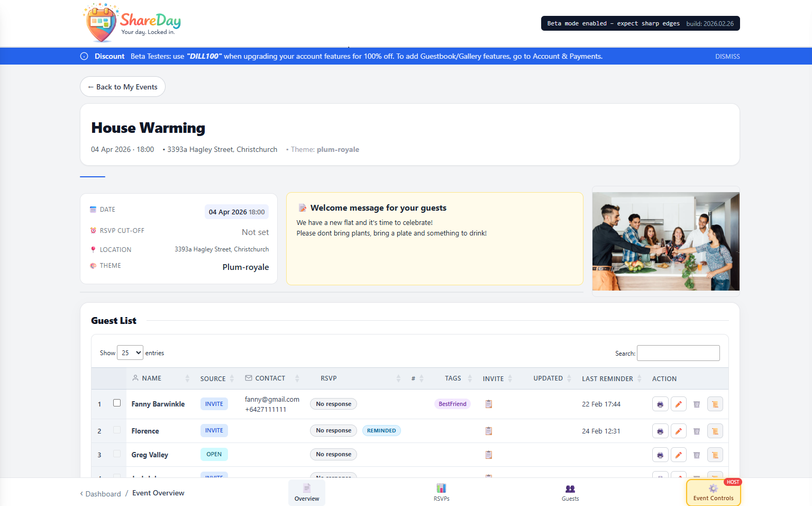Screen dimensions: 812x506
Task: Sort the table by Last Reminder
Action: point(607,379)
